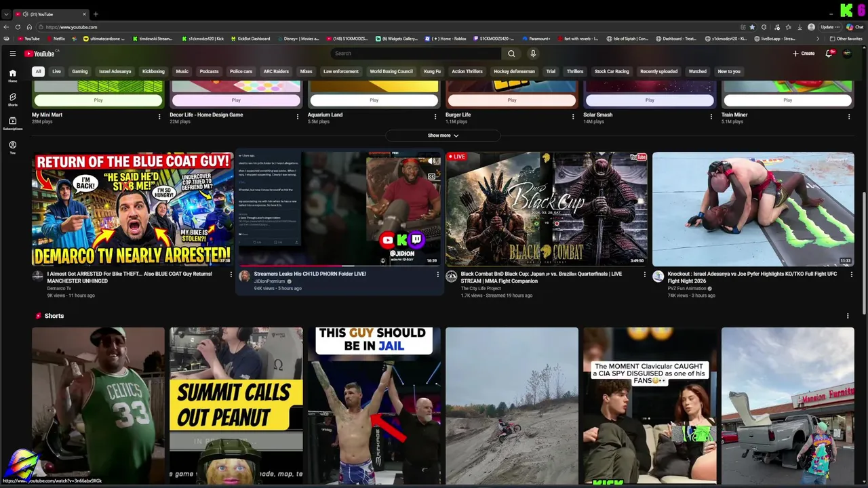This screenshot has width=868, height=488.
Task: Open the Netflix bookmark
Action: click(56, 39)
